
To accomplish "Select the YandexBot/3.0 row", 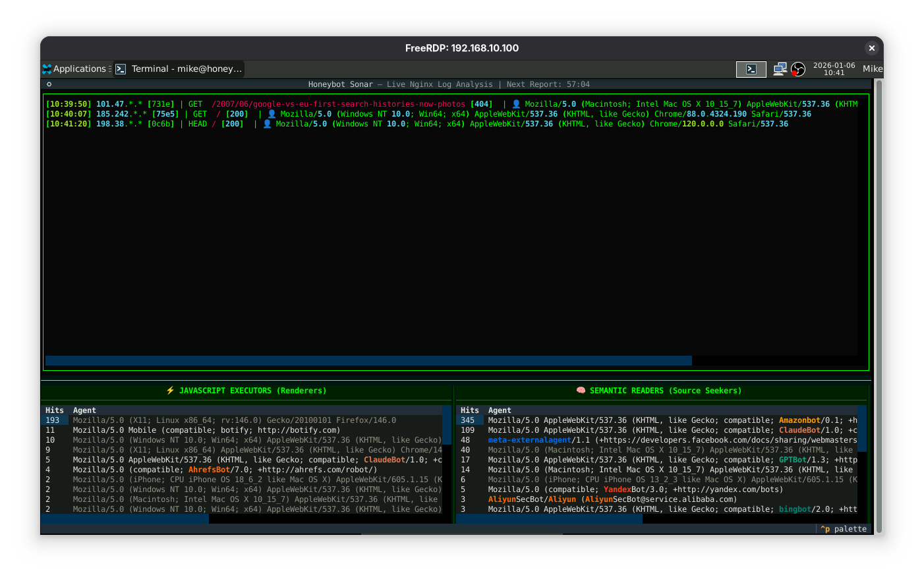I will [657, 489].
